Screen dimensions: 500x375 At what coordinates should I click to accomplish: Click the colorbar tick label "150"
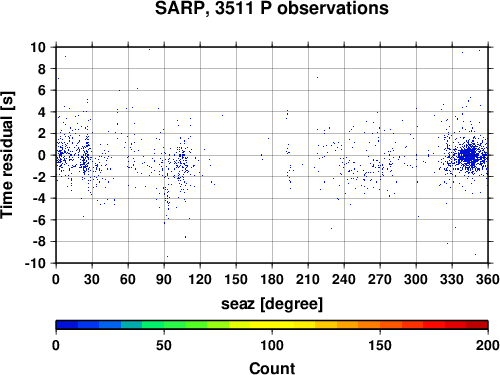pos(380,345)
